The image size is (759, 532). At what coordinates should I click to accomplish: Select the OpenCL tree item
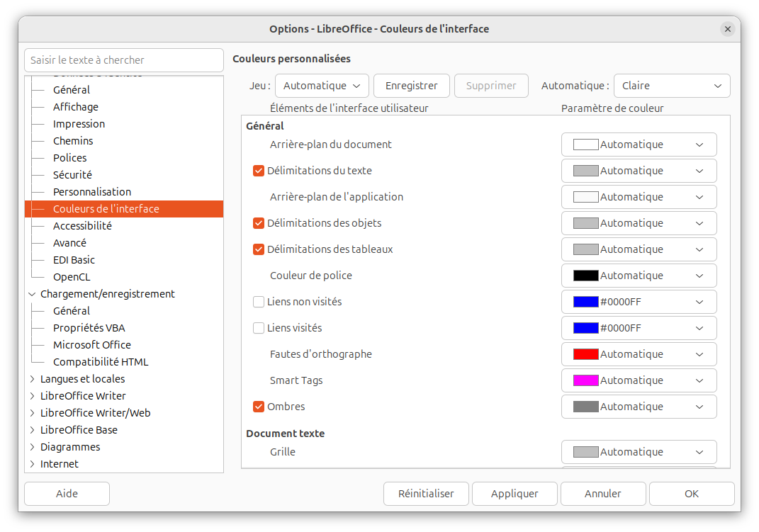click(72, 277)
